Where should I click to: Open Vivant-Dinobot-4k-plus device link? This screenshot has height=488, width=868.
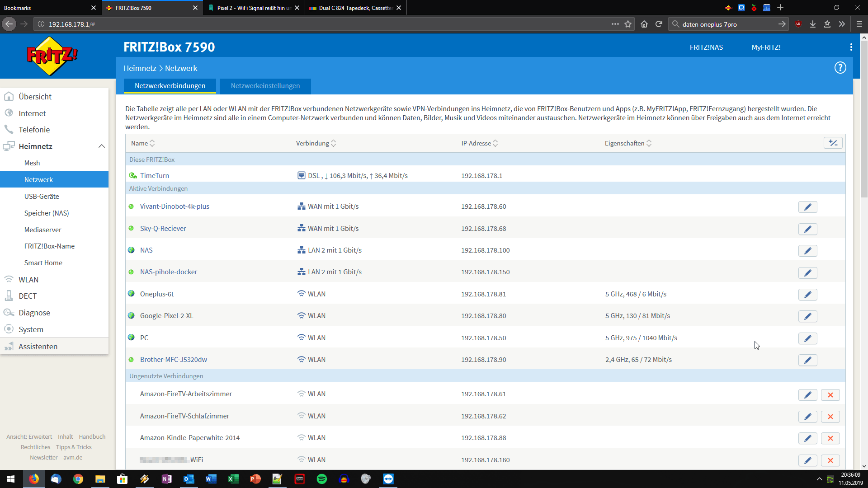pos(175,206)
